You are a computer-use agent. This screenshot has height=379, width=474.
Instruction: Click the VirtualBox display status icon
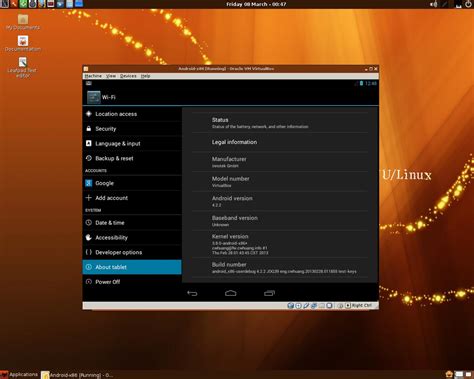[329, 305]
